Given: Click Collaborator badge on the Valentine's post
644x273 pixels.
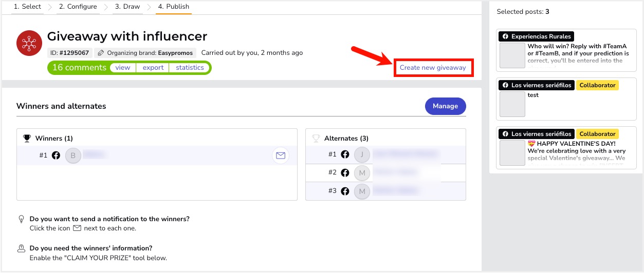Looking at the screenshot, I should (597, 134).
